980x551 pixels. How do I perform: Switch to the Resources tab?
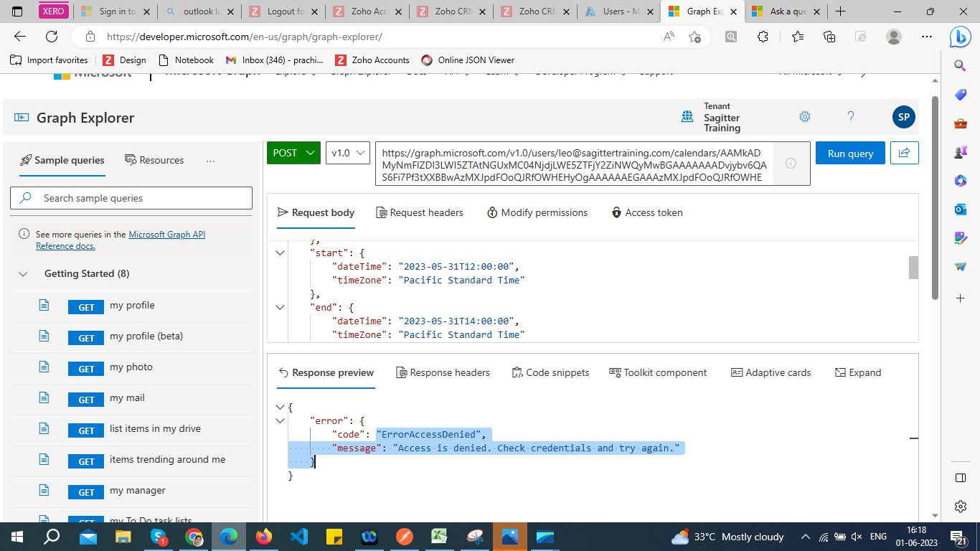click(154, 160)
